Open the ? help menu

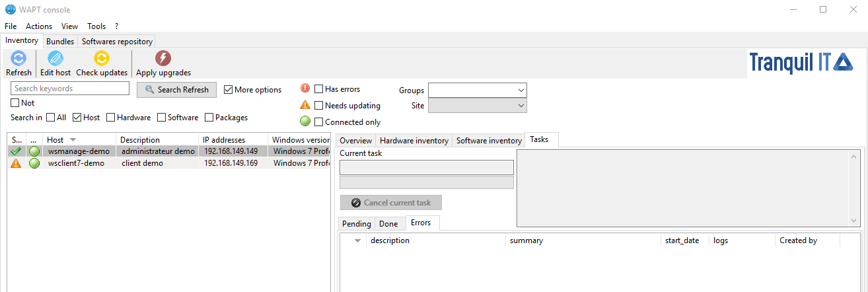[x=116, y=26]
